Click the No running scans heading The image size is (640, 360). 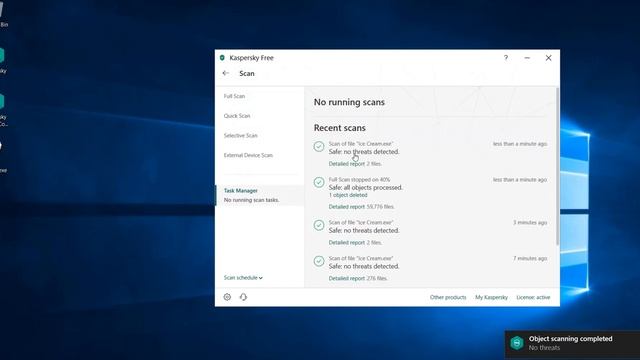pos(349,102)
